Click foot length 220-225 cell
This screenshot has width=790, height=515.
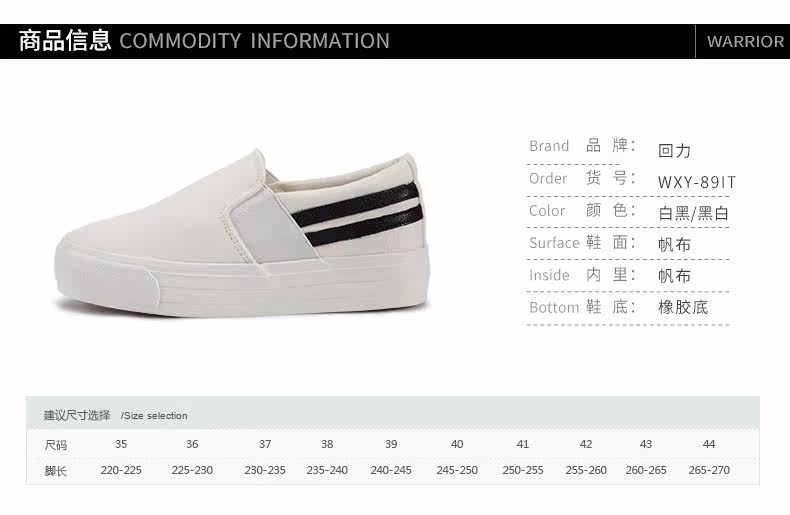[121, 470]
